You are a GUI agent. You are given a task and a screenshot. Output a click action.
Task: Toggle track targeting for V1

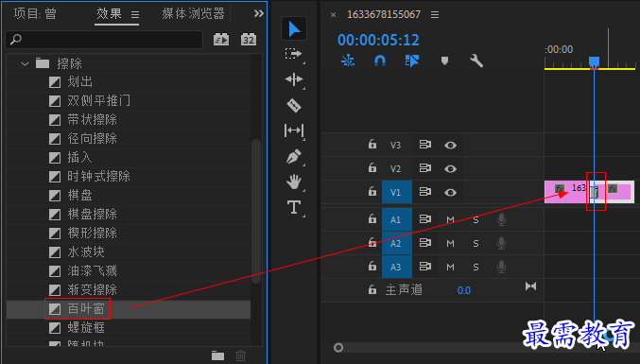(x=397, y=192)
